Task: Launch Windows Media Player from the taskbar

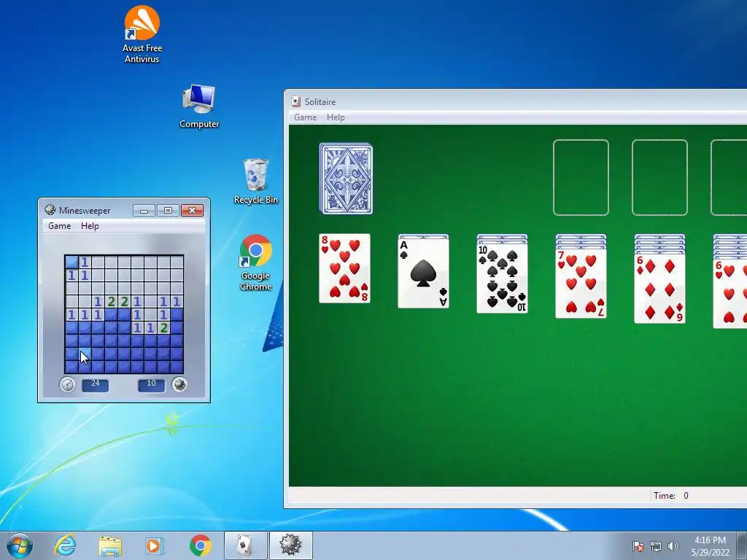Action: pyautogui.click(x=154, y=545)
